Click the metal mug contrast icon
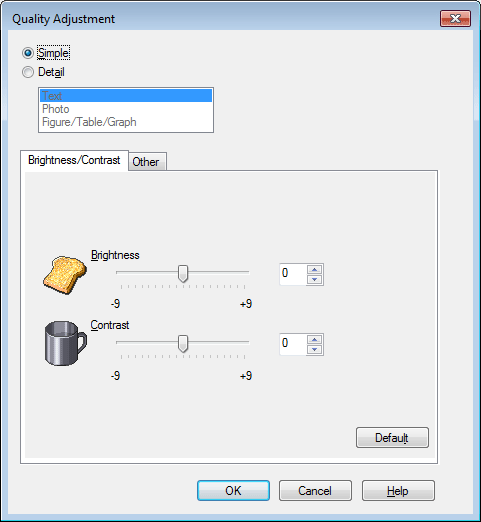This screenshot has height=522, width=481. [x=65, y=343]
